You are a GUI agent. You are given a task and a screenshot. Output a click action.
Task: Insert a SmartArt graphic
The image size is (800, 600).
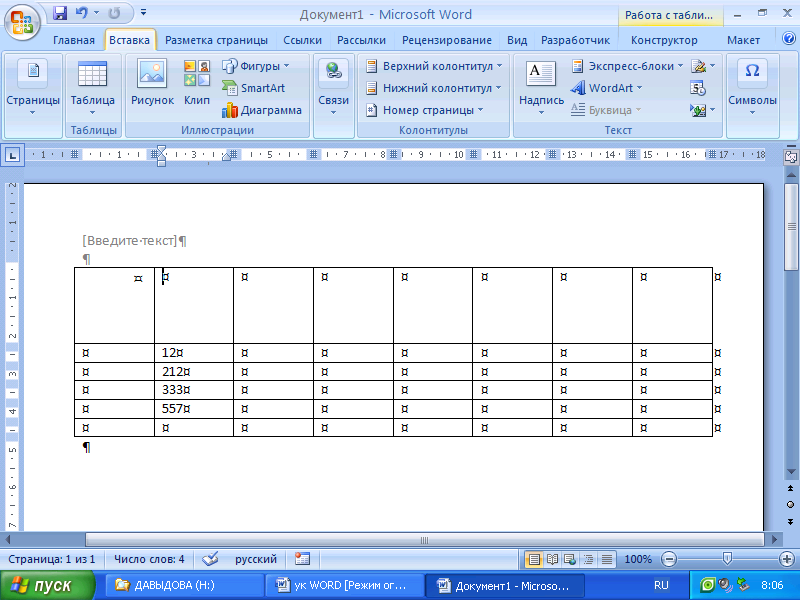[x=254, y=88]
